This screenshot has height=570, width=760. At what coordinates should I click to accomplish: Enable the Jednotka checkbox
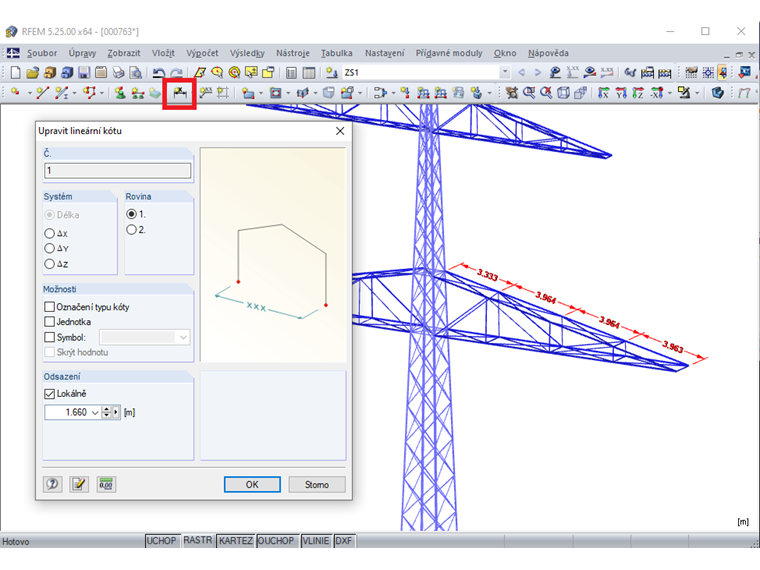point(49,322)
